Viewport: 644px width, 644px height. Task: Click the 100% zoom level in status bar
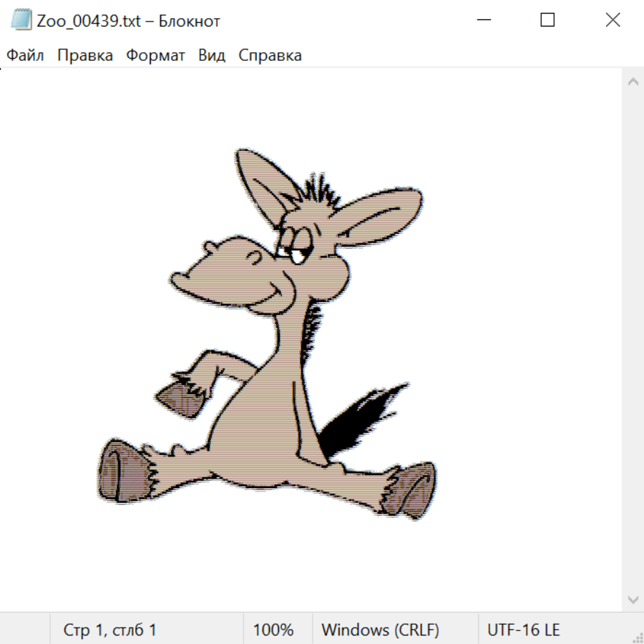click(x=273, y=630)
